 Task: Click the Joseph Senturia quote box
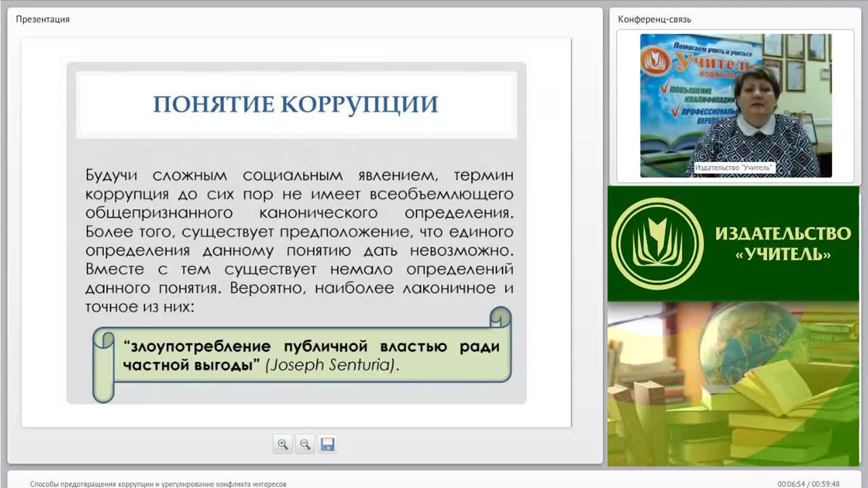click(x=302, y=355)
